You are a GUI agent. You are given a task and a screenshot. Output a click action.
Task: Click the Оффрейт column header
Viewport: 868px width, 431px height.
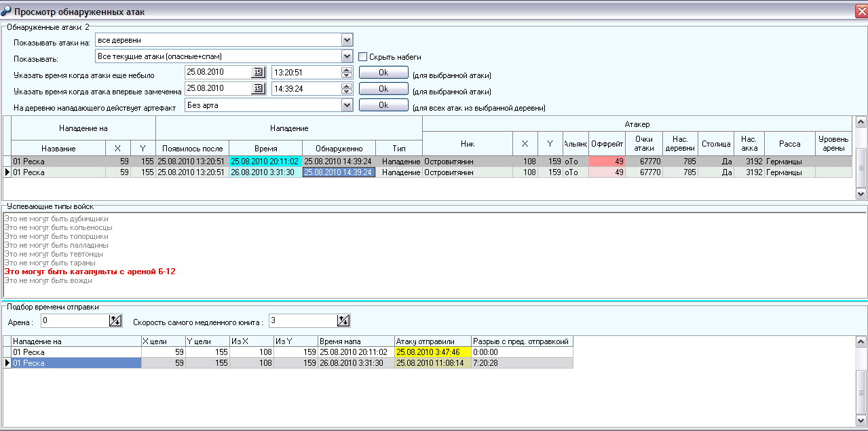tap(607, 143)
